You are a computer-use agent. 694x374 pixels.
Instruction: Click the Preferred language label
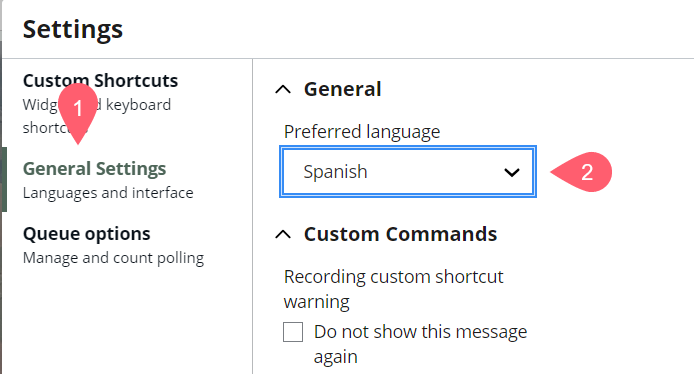pos(362,132)
